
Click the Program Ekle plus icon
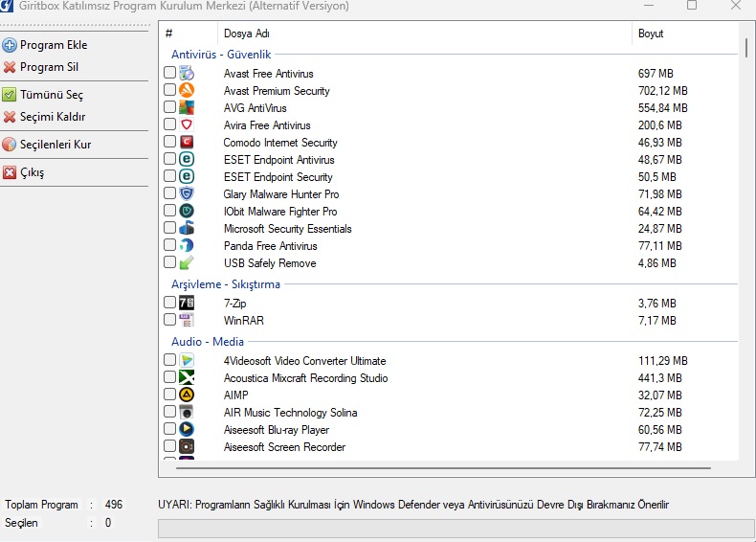[x=10, y=45]
